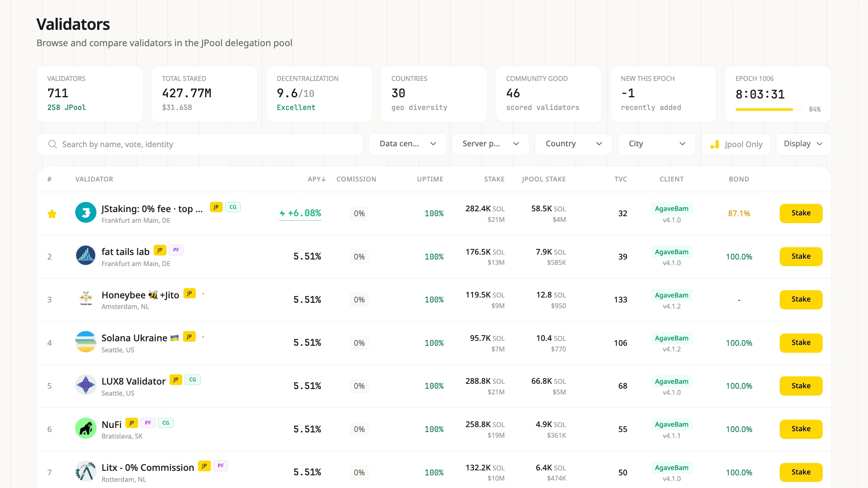
Task: Click the CG badge on LUX8 Validator
Action: coord(192,380)
